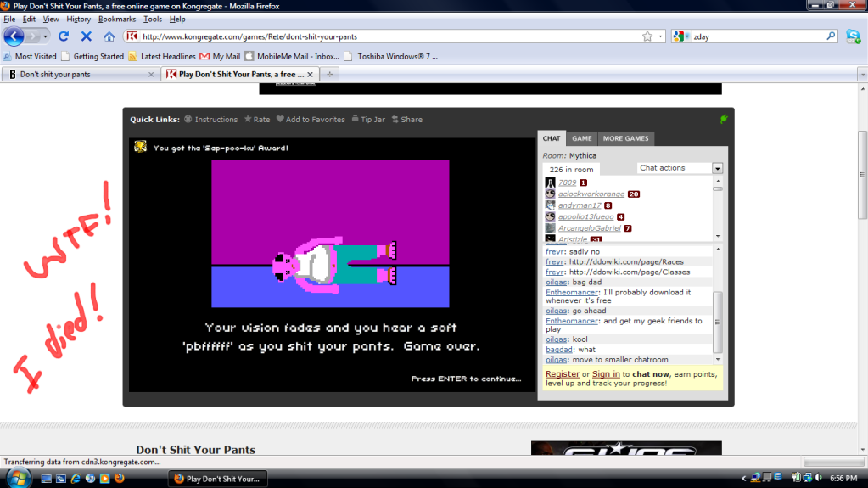Launch Firefox from quick launch bar

click(119, 478)
